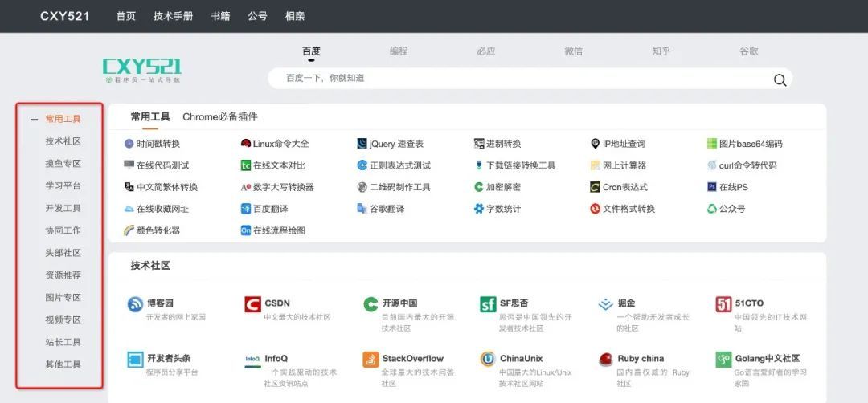The height and width of the screenshot is (403, 868).
Task: Click the 加密解密 green icon
Action: 479,187
